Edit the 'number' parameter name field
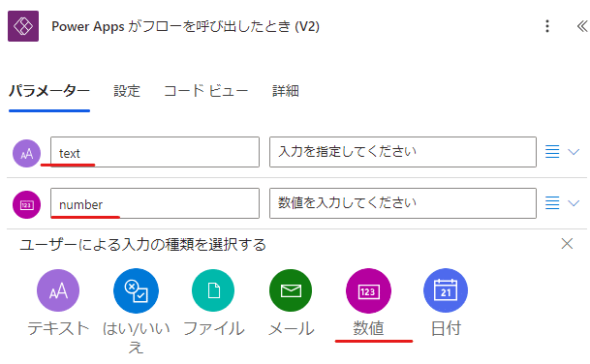Viewport: 590px width, 364px height. (x=155, y=203)
